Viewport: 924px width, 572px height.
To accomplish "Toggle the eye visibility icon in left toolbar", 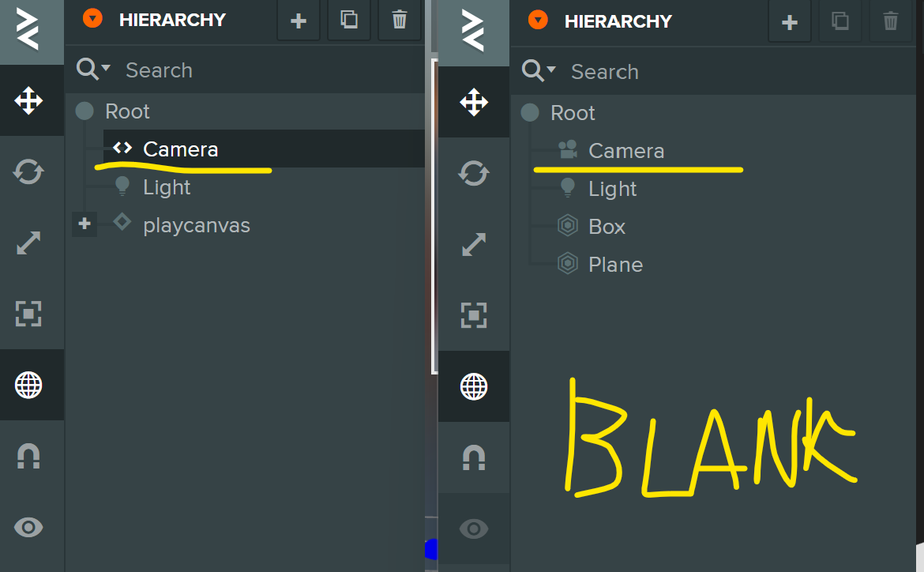I will (x=28, y=527).
